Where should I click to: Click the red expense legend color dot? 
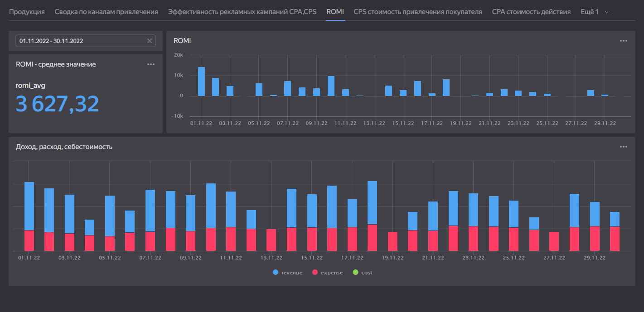(315, 273)
